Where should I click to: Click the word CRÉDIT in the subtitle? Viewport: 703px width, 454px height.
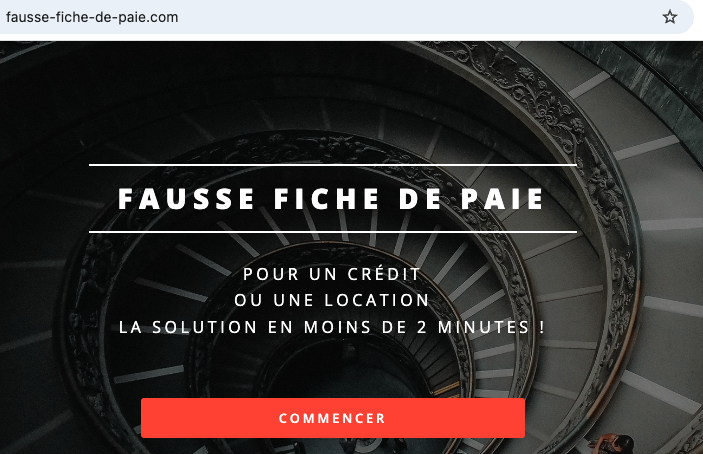click(384, 274)
